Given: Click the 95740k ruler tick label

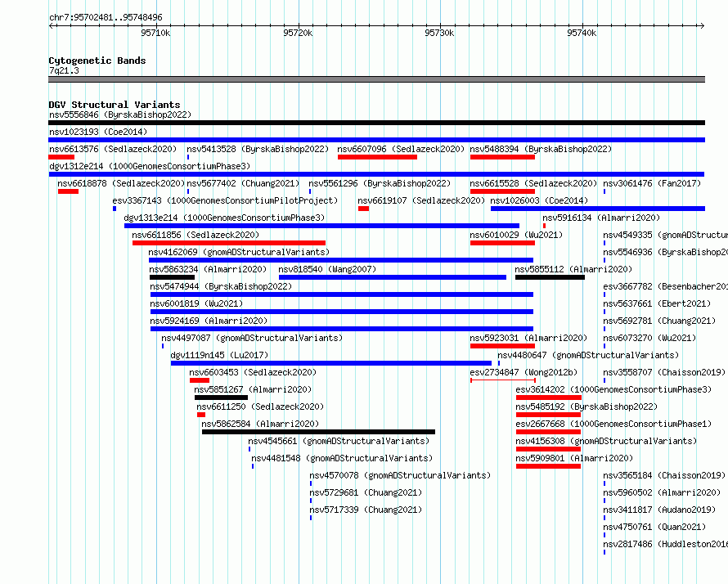Looking at the screenshot, I should (582, 33).
